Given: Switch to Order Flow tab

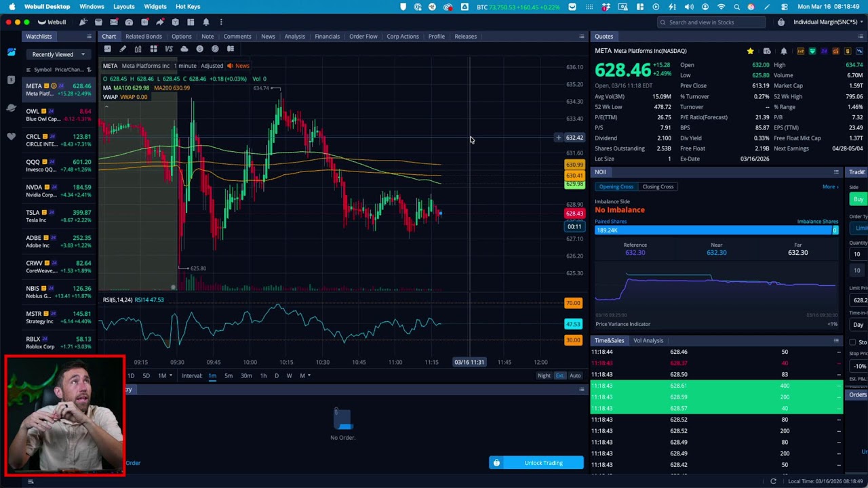Looking at the screenshot, I should [363, 37].
